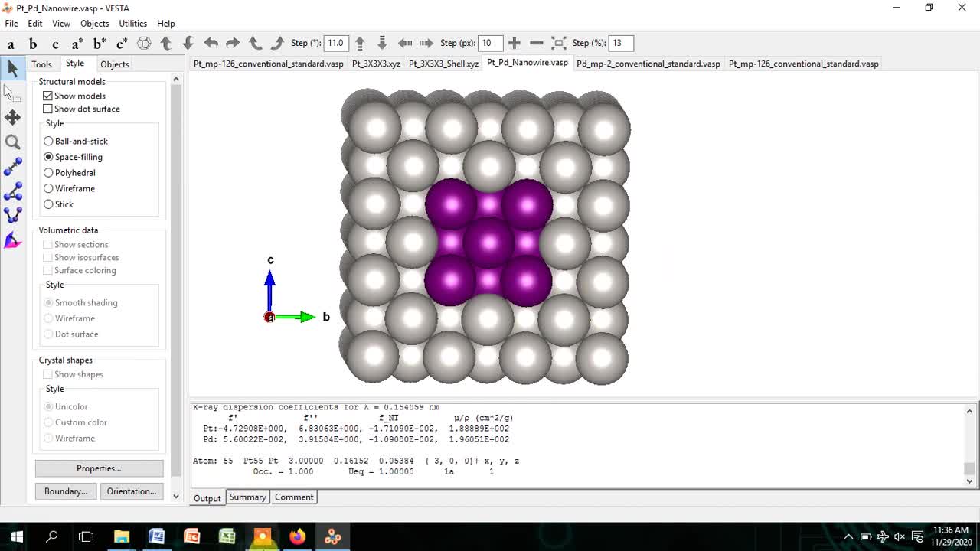
Task: View along the a* reciprocal axis
Action: 77,44
